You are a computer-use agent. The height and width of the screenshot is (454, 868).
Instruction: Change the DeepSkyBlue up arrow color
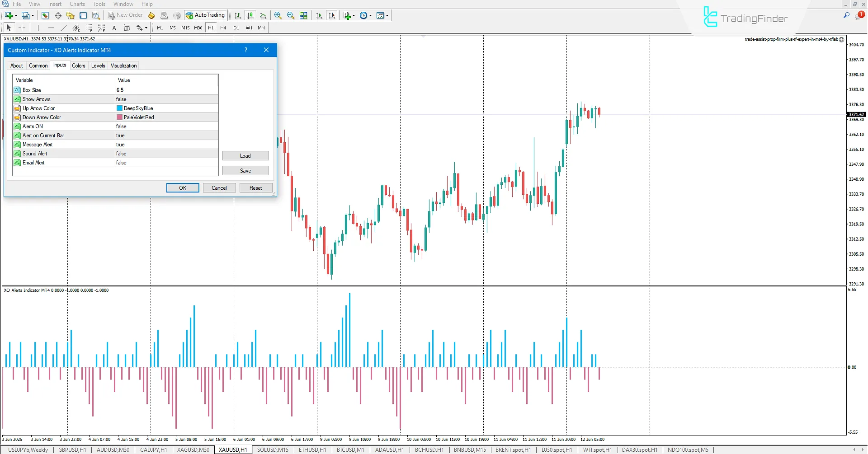[166, 108]
